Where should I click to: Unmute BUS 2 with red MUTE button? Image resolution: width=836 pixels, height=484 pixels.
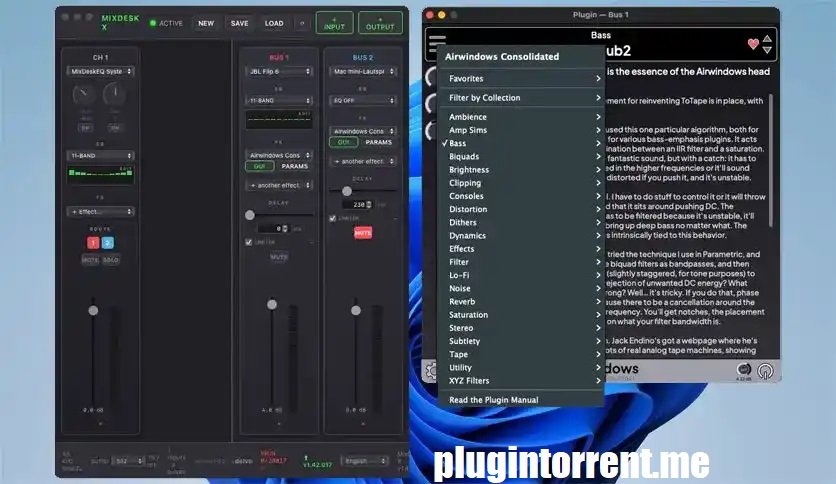click(x=363, y=233)
